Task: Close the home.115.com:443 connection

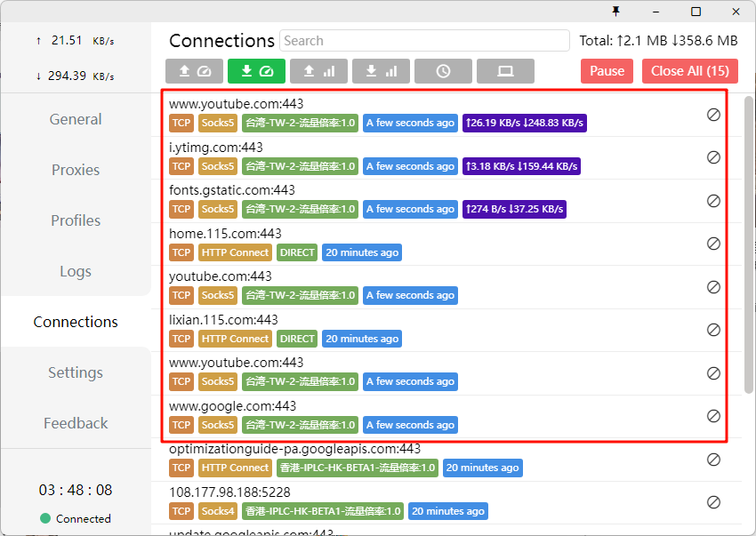Action: 713,244
